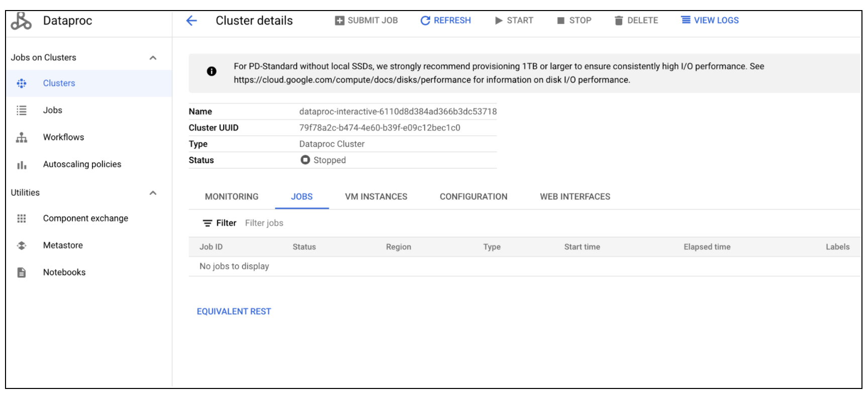Viewport: 868px width, 395px height.
Task: Click the Stop button
Action: [x=574, y=21]
